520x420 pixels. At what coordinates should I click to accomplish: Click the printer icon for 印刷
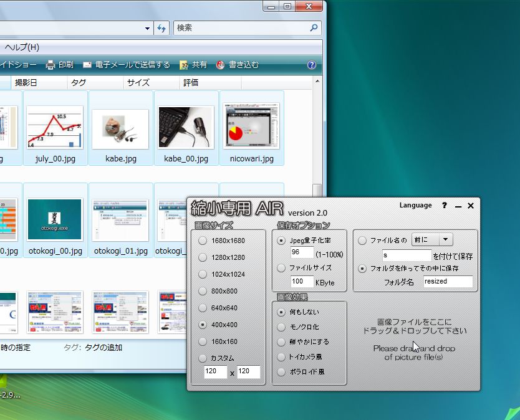[x=50, y=65]
